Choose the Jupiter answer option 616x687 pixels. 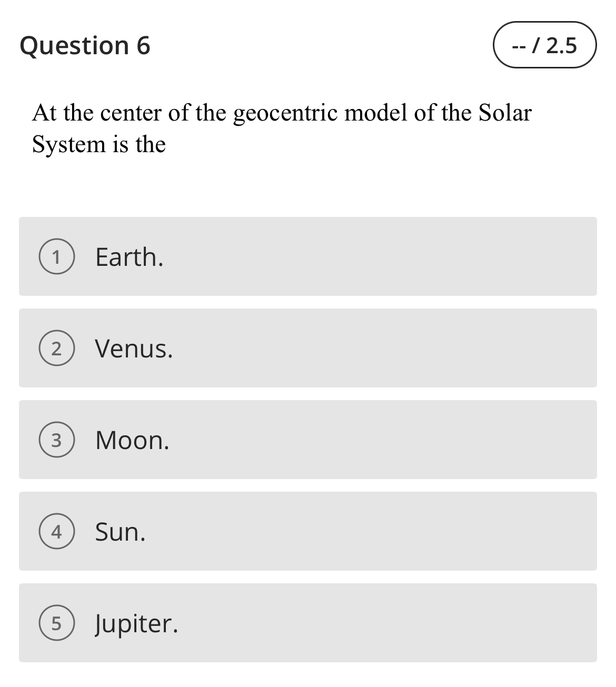(308, 623)
